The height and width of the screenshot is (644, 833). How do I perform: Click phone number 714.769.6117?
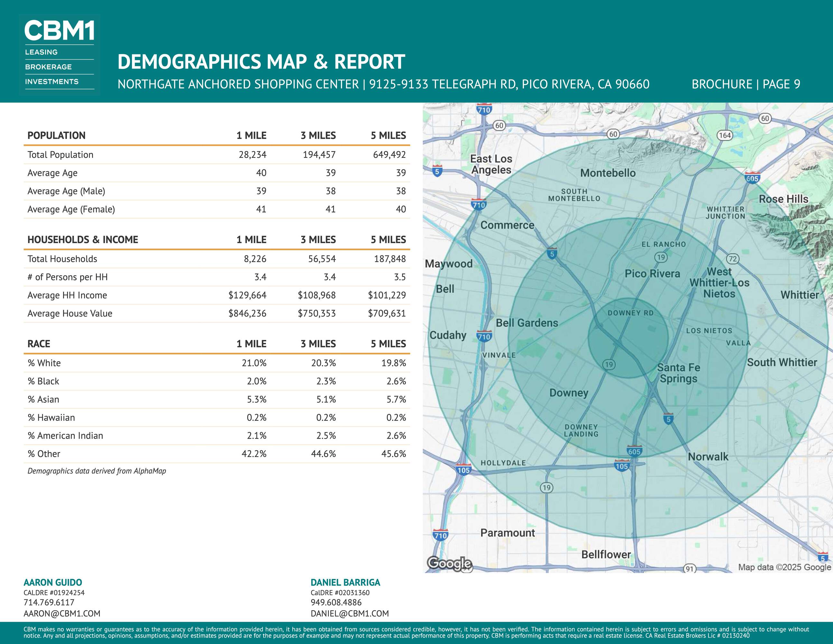pos(49,602)
